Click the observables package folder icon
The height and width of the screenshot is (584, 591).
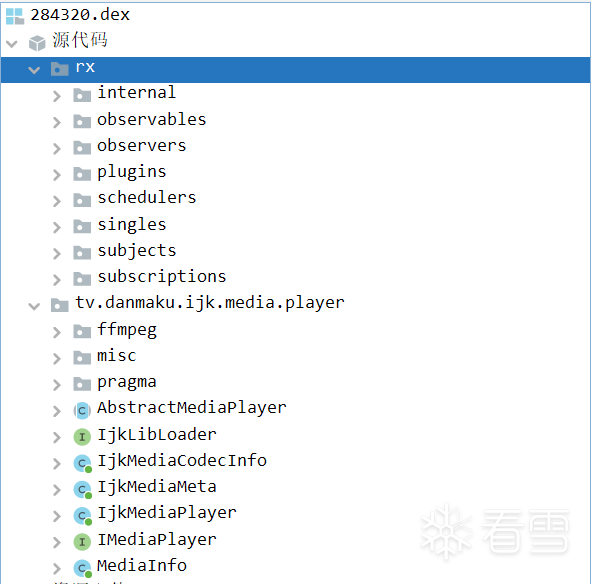pyautogui.click(x=82, y=121)
